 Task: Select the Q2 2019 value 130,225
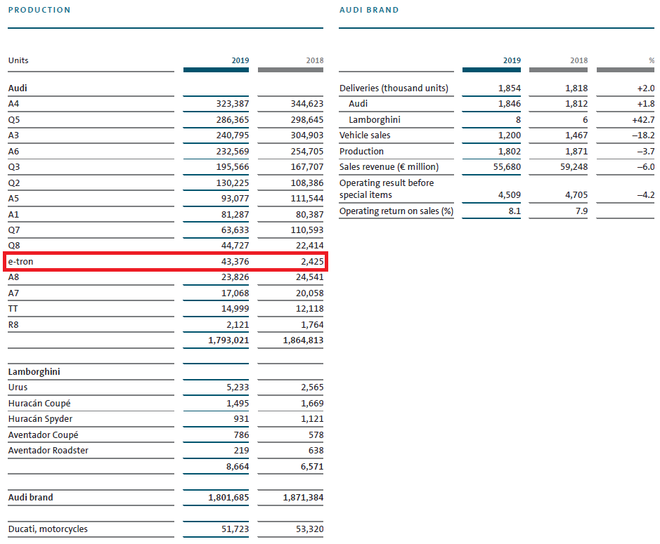pyautogui.click(x=232, y=183)
